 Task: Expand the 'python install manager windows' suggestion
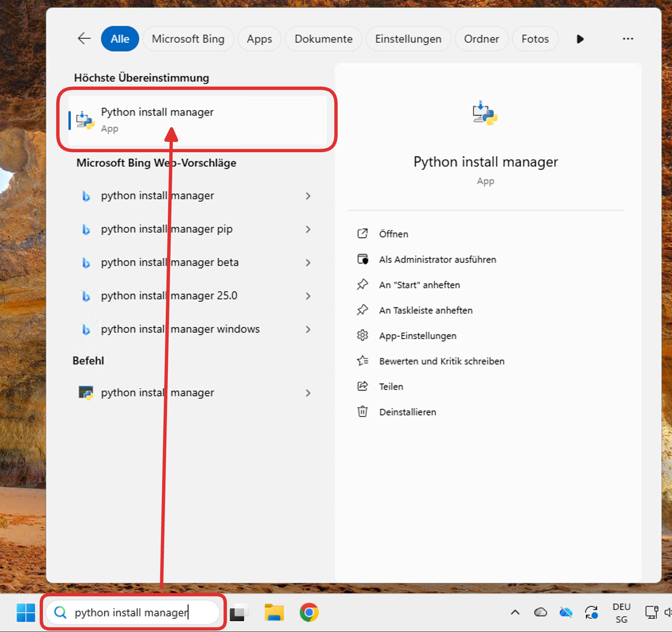click(x=308, y=330)
